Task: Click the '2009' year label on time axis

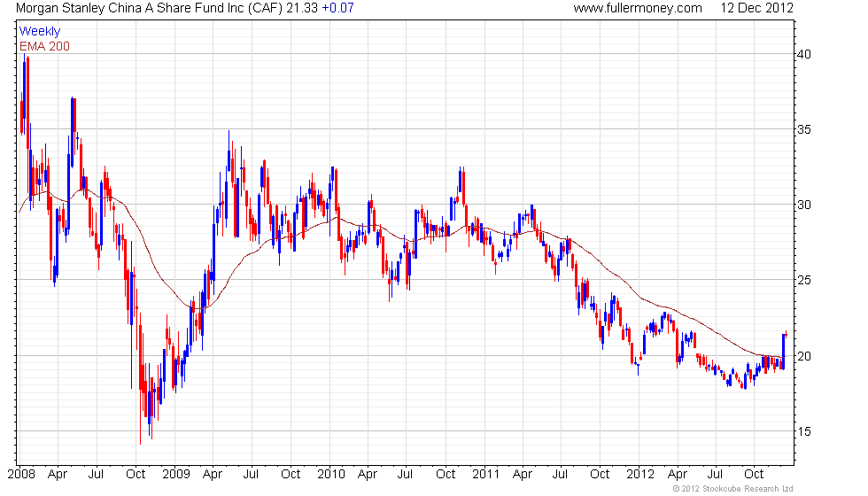Action: coord(176,475)
